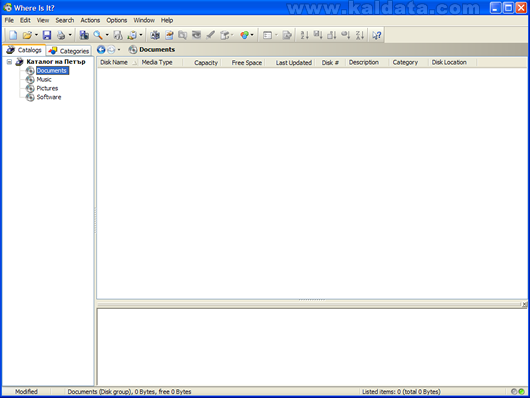Sort by Disk Location column header
Image resolution: width=530 pixels, height=398 pixels.
point(453,63)
